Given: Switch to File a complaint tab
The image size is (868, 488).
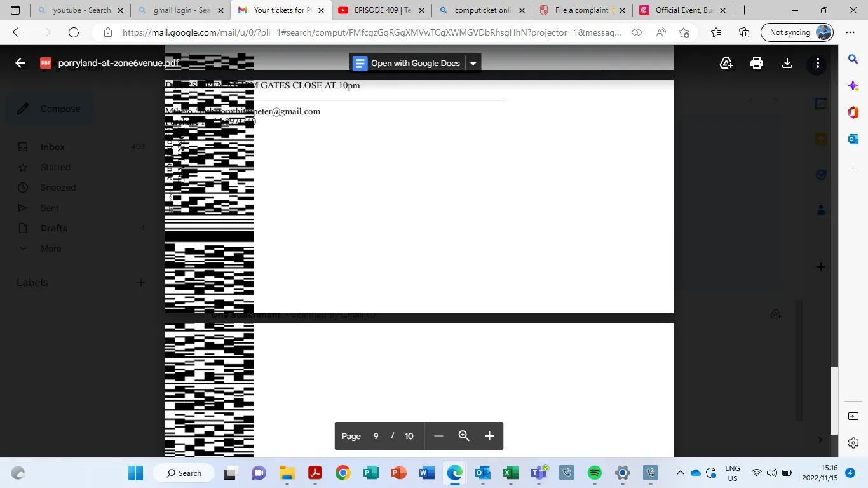Looking at the screenshot, I should tap(582, 10).
